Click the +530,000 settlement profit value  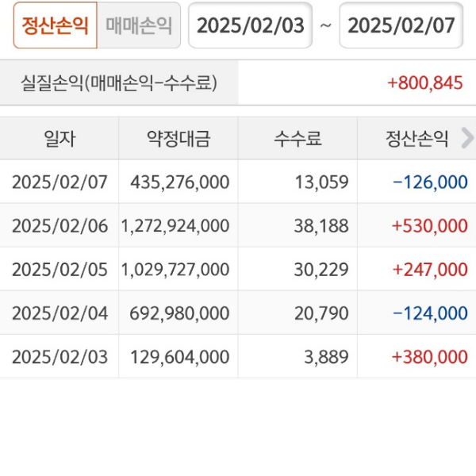(x=429, y=226)
